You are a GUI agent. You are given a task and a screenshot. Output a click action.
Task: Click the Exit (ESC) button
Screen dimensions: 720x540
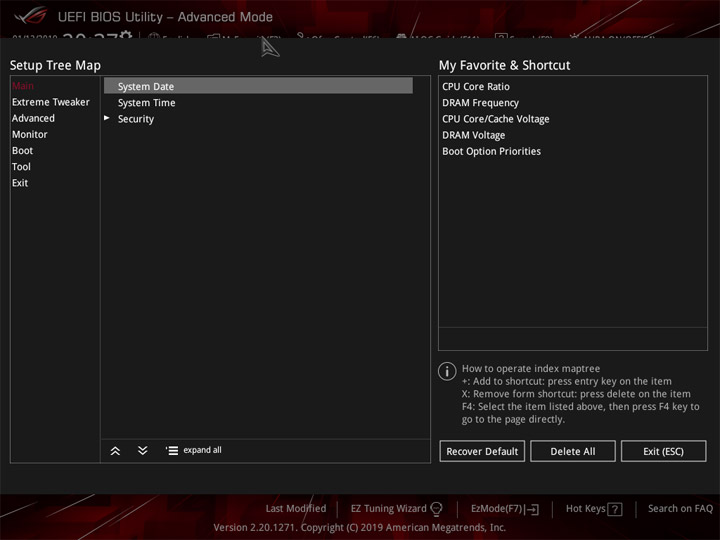664,451
